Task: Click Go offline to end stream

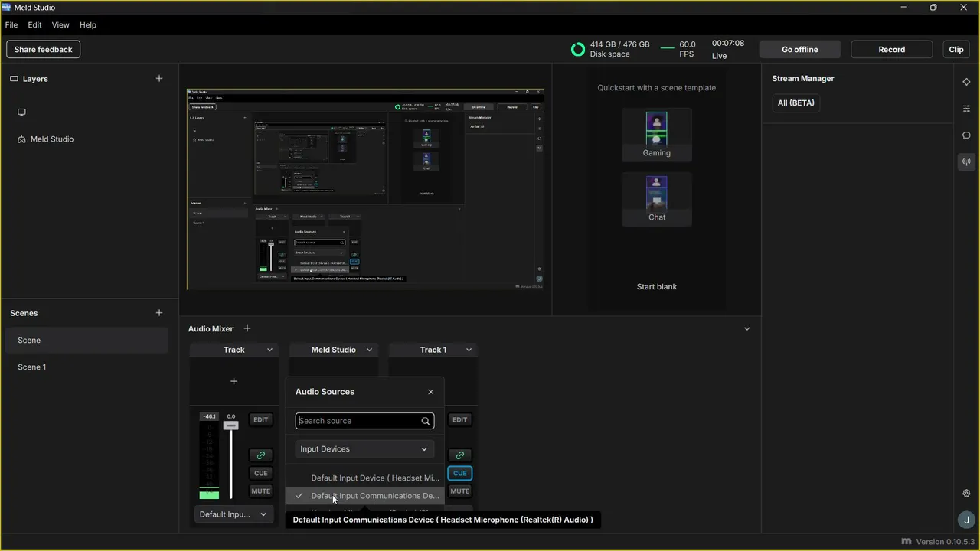Action: 800,50
